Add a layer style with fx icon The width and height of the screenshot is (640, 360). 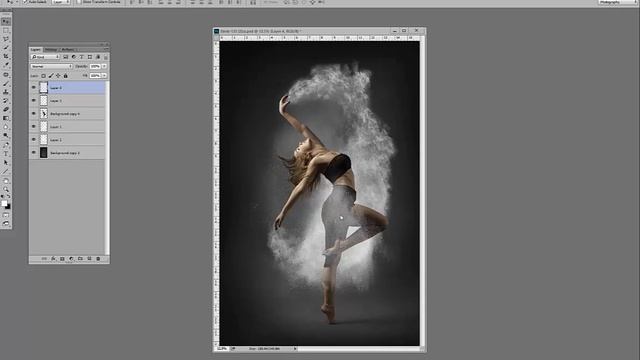coord(53,259)
